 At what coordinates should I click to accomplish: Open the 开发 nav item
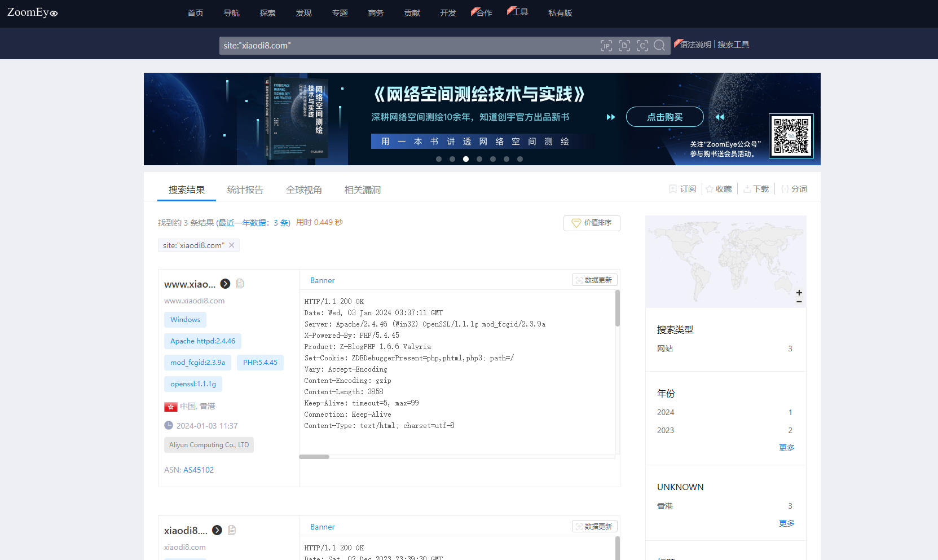448,13
